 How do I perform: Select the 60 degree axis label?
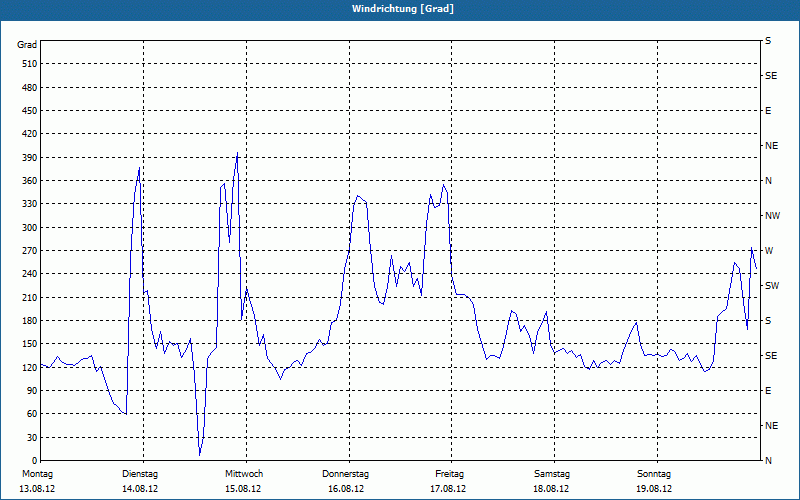[32, 414]
